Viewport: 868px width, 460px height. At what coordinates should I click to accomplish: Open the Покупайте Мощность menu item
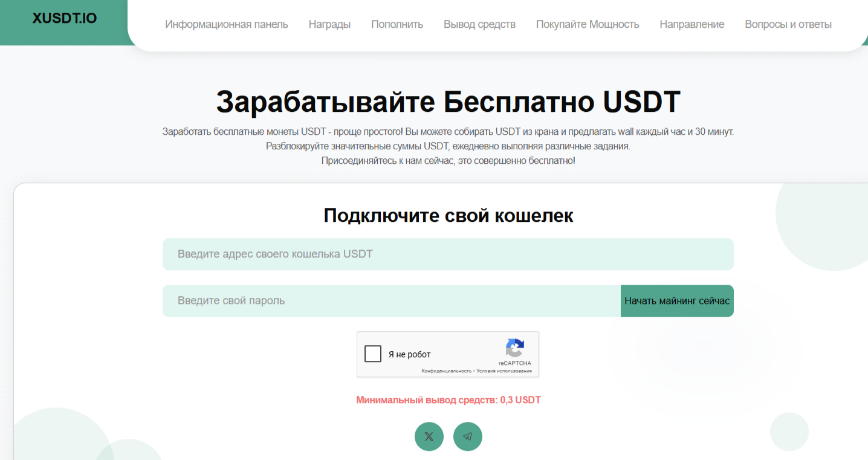(588, 25)
